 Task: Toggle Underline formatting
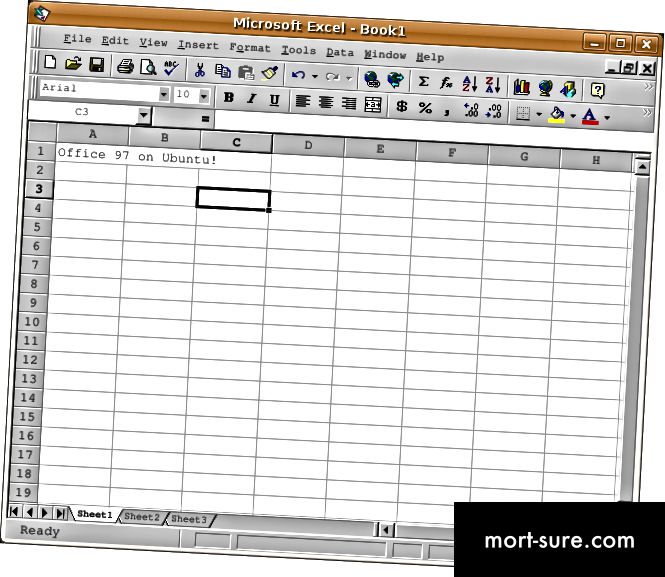pos(274,100)
